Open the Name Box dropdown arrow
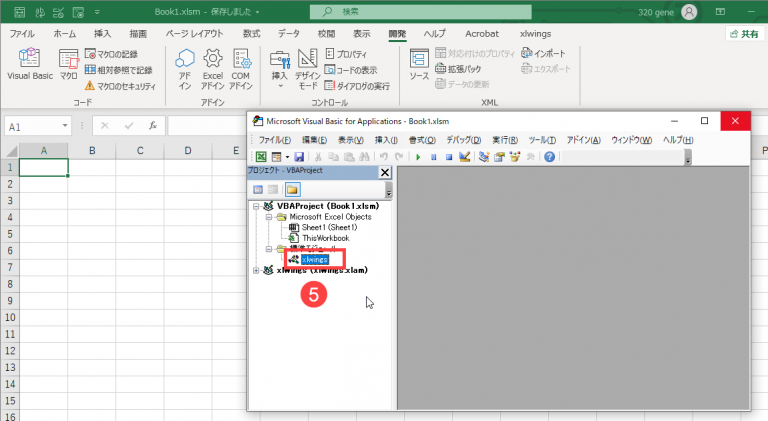768x421 pixels. click(65, 126)
